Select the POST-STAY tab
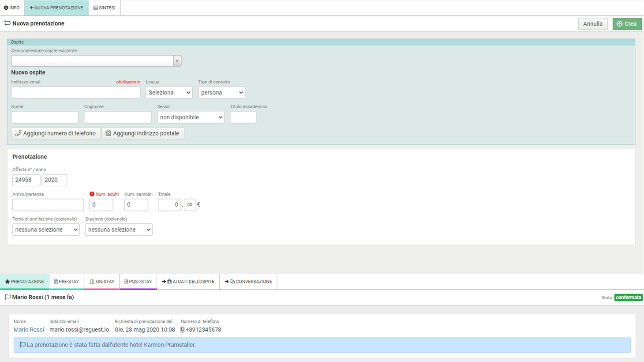Screen dimensions: 644x362 138,282
